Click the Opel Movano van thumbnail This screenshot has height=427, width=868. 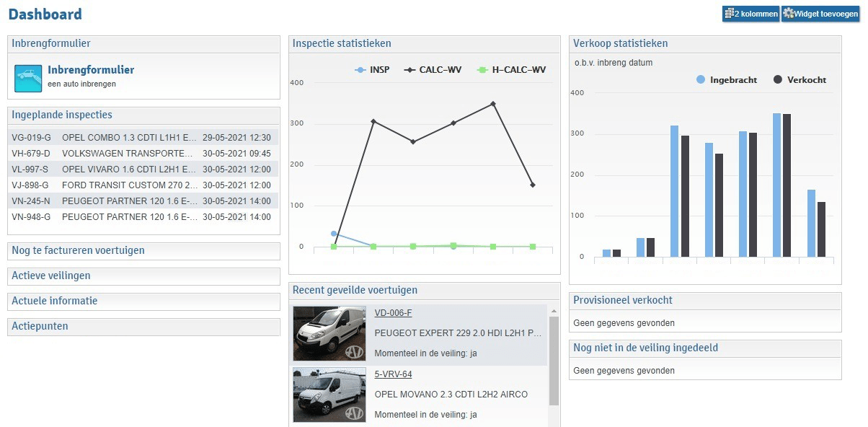tap(329, 395)
